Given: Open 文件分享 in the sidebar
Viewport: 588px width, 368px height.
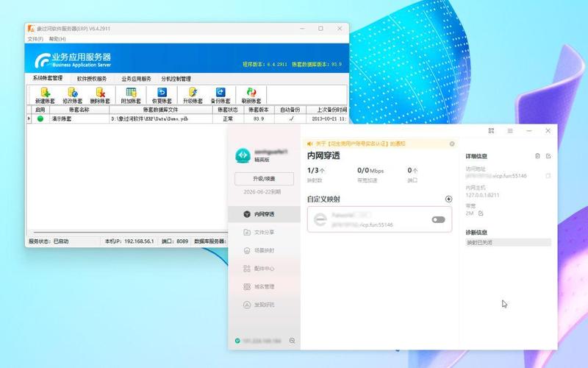Looking at the screenshot, I should [x=264, y=233].
